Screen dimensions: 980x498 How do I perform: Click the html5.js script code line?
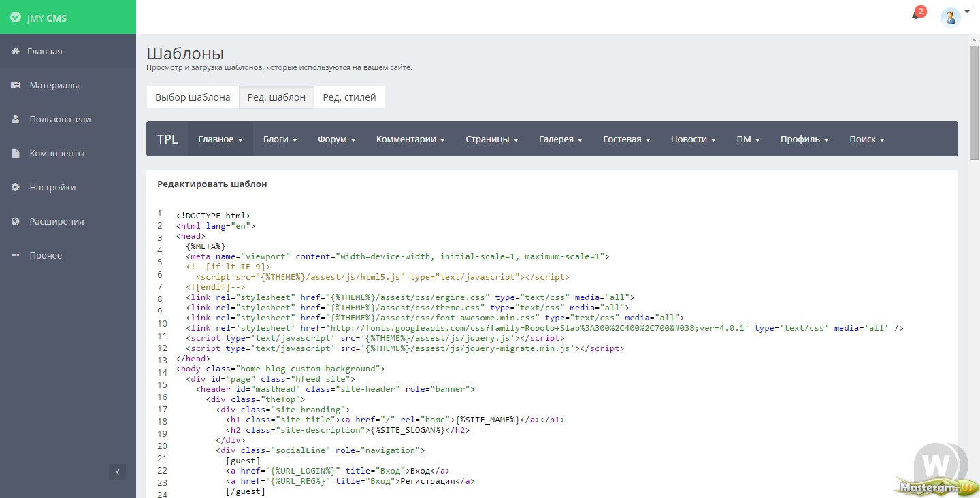coord(382,277)
